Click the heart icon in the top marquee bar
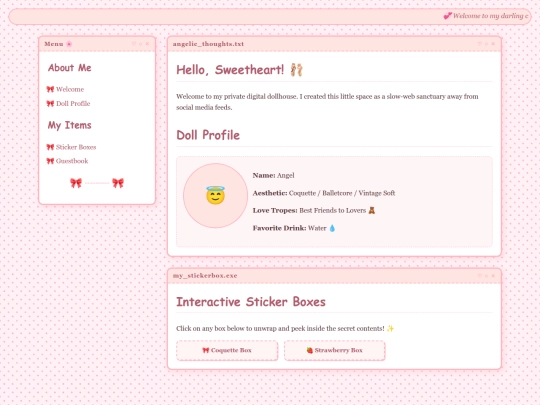Screen dimensions: 540x405 (x=447, y=16)
